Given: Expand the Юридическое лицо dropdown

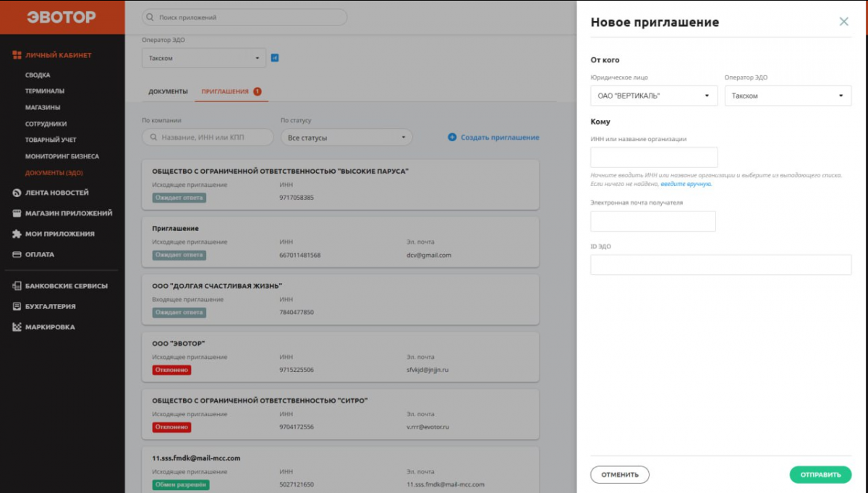Looking at the screenshot, I should (654, 96).
